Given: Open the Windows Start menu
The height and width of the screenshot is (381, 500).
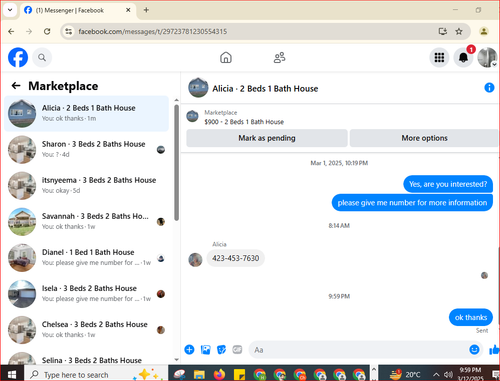Looking at the screenshot, I should tap(12, 374).
